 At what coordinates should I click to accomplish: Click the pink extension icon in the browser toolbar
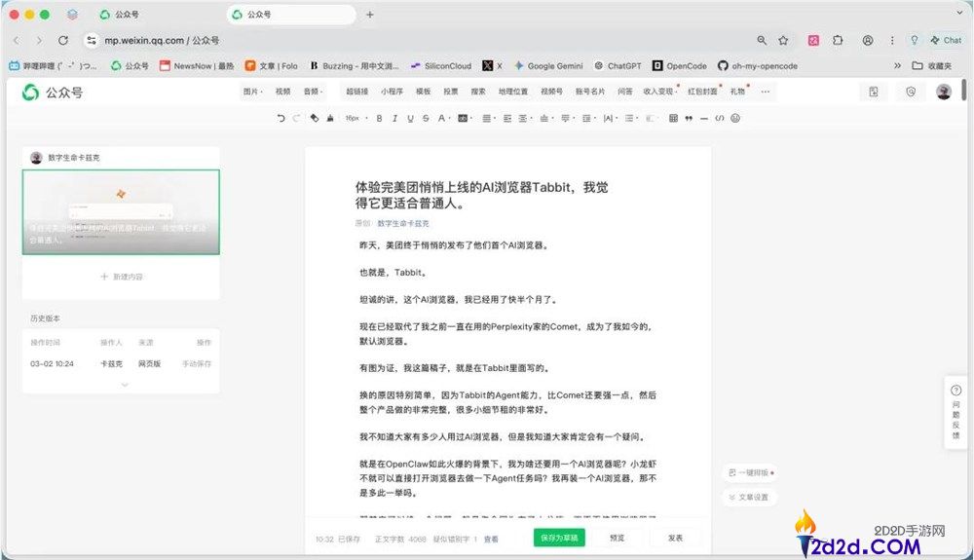pos(813,40)
